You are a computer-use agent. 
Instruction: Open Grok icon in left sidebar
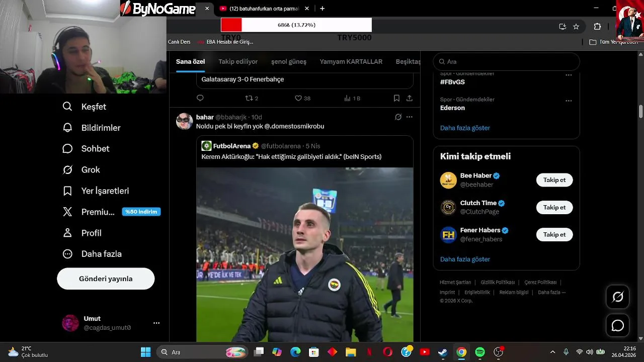(x=67, y=170)
